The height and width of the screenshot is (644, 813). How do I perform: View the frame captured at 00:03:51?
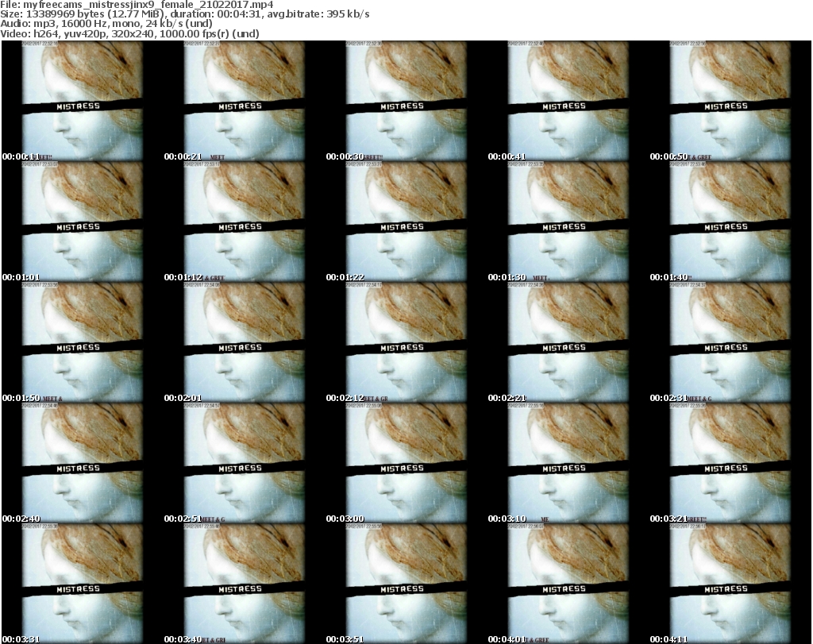406,584
